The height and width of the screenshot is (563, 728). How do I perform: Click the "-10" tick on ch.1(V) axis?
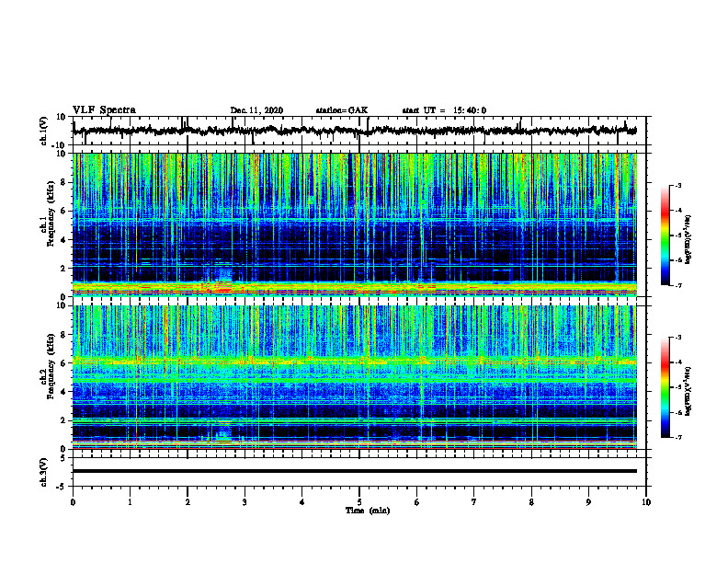(60, 145)
